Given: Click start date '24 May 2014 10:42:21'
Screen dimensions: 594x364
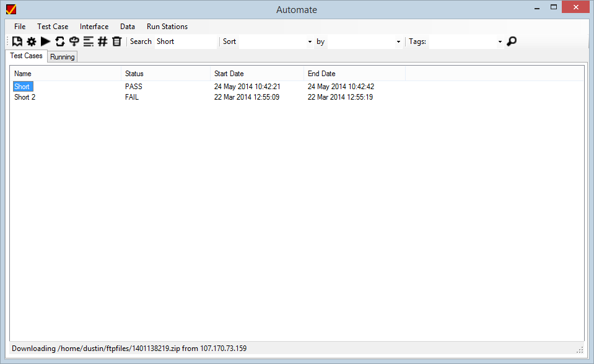Looking at the screenshot, I should [x=247, y=87].
